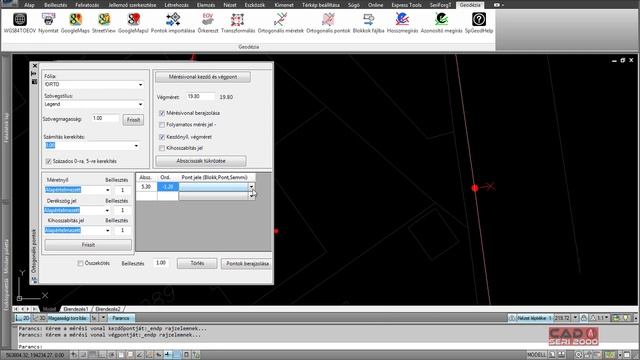The width and height of the screenshot is (640, 360).
Task: Click Méretnyíl Beillesztés value field
Action: (122, 190)
